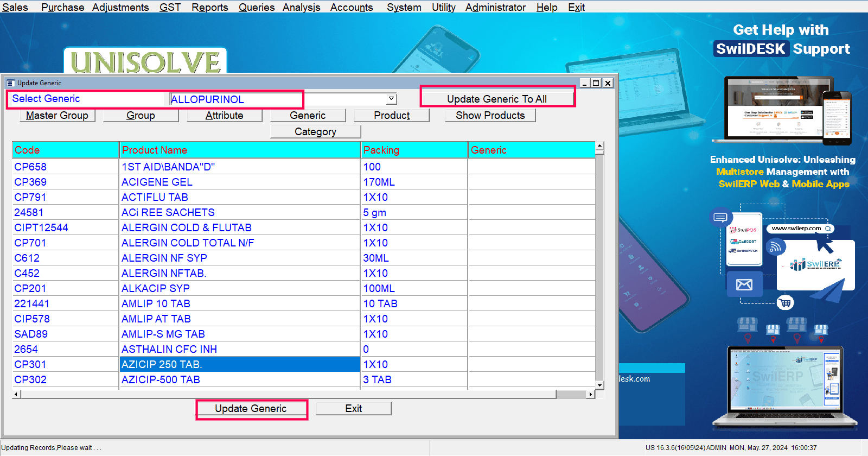The image size is (868, 456).
Task: Click the Exit menu item
Action: coord(576,7)
